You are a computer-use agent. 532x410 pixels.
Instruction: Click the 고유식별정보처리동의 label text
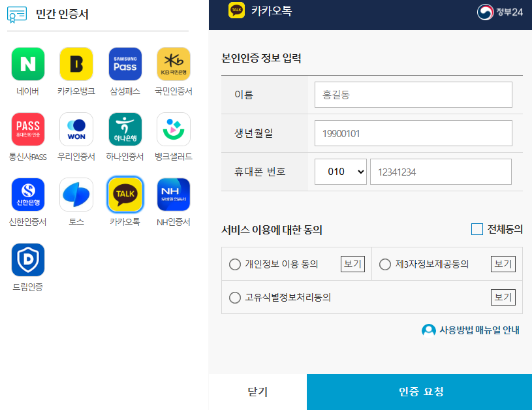click(x=288, y=297)
